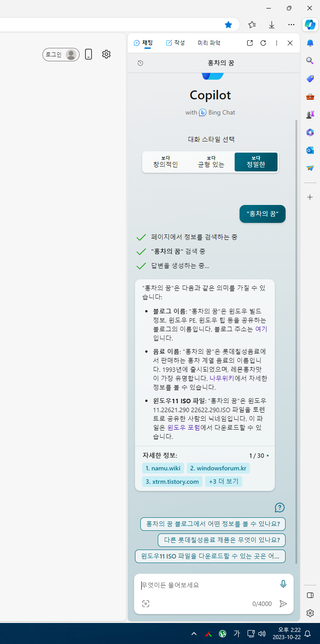Open the volume speaker tray icon
This screenshot has height=644, width=320.
click(262, 634)
